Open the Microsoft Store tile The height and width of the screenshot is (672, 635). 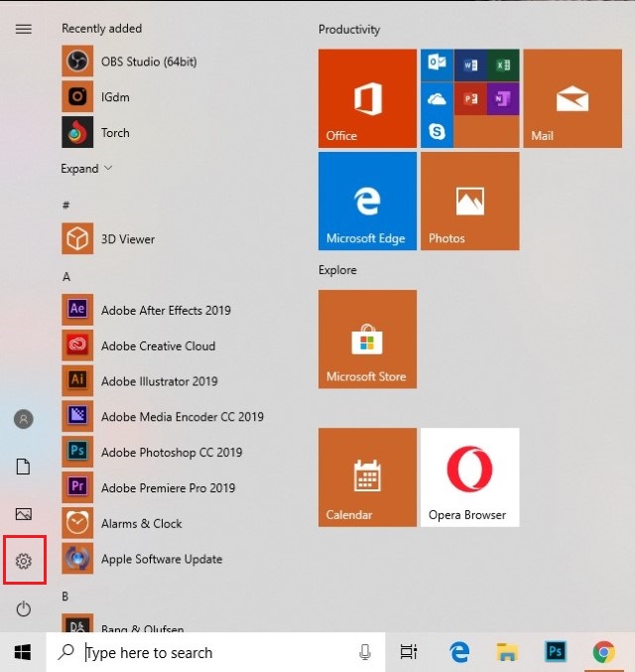pyautogui.click(x=367, y=339)
